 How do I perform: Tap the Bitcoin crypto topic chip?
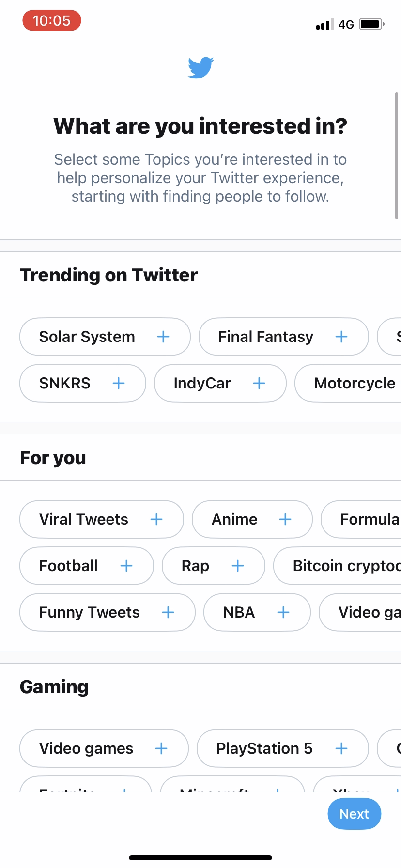coord(345,565)
